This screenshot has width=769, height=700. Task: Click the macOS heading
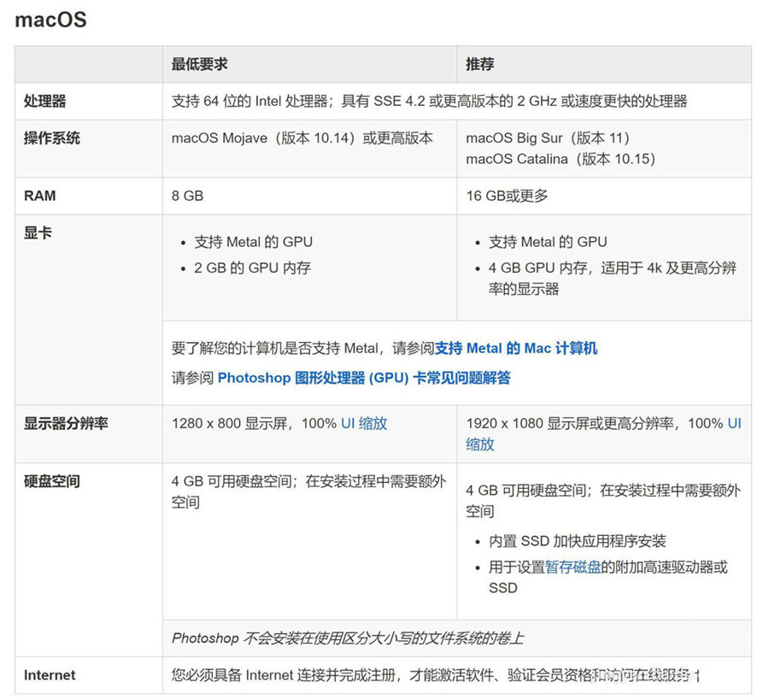(x=51, y=21)
